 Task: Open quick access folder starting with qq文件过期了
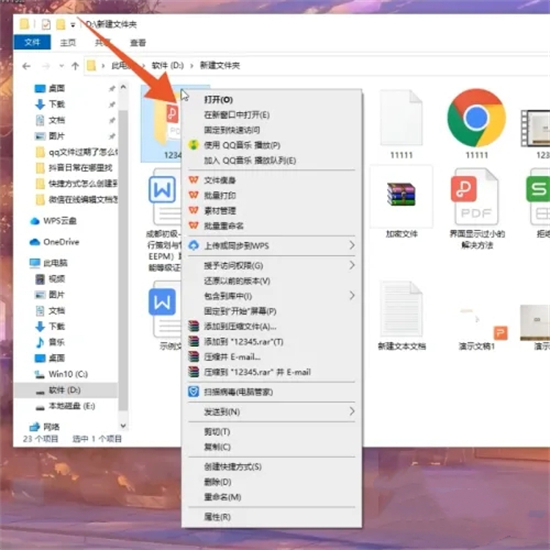76,152
